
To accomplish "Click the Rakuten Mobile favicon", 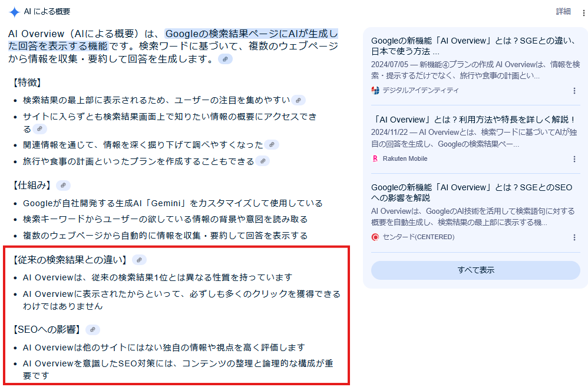I will 375,158.
